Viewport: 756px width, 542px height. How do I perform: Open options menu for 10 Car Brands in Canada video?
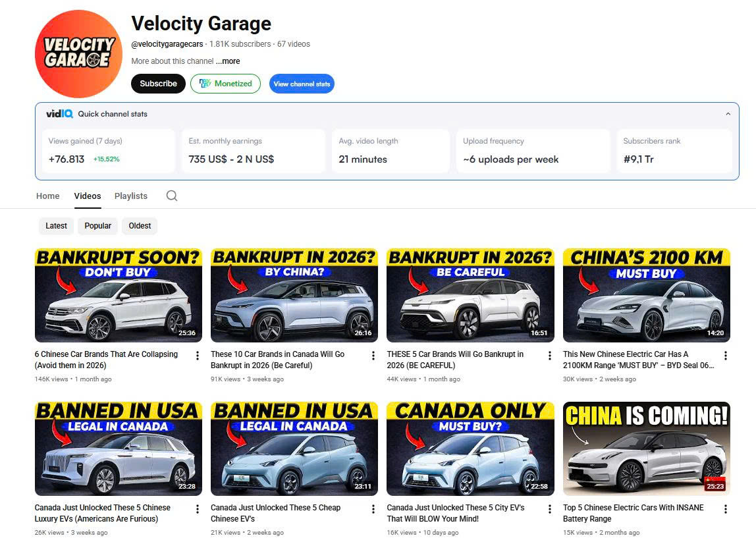coord(373,356)
